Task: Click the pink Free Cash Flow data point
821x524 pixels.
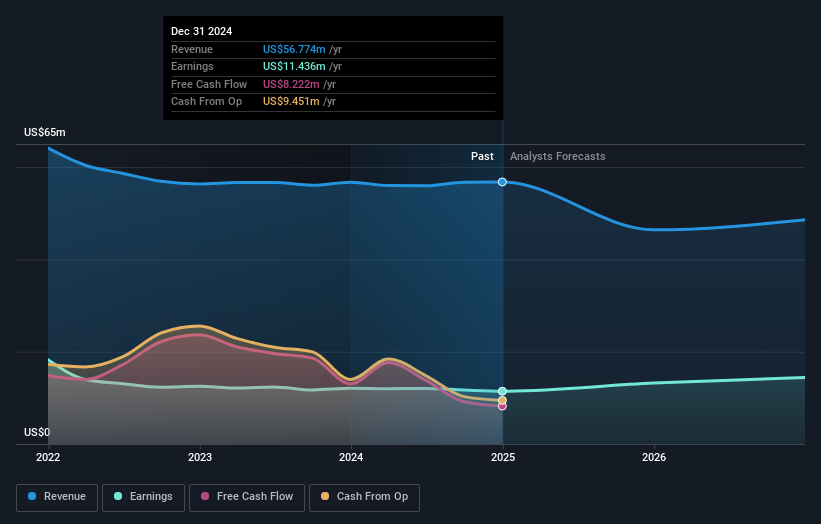Action: 502,406
